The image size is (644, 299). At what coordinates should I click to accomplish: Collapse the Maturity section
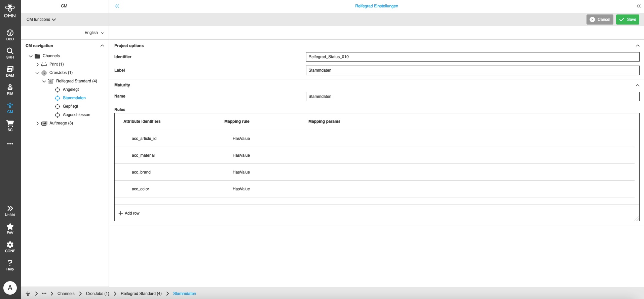tap(637, 85)
